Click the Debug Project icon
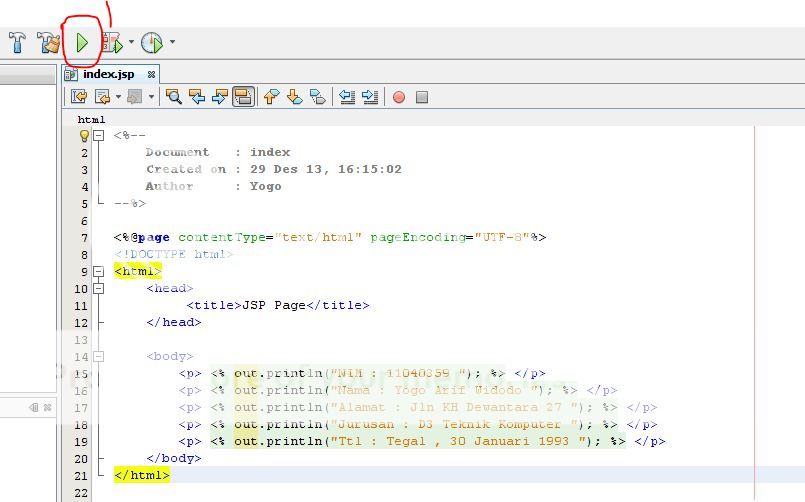805x502 pixels. click(x=112, y=42)
